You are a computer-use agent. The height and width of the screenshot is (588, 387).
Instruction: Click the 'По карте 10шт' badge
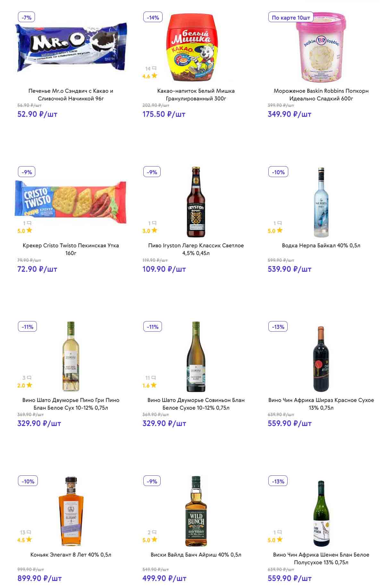click(x=291, y=18)
